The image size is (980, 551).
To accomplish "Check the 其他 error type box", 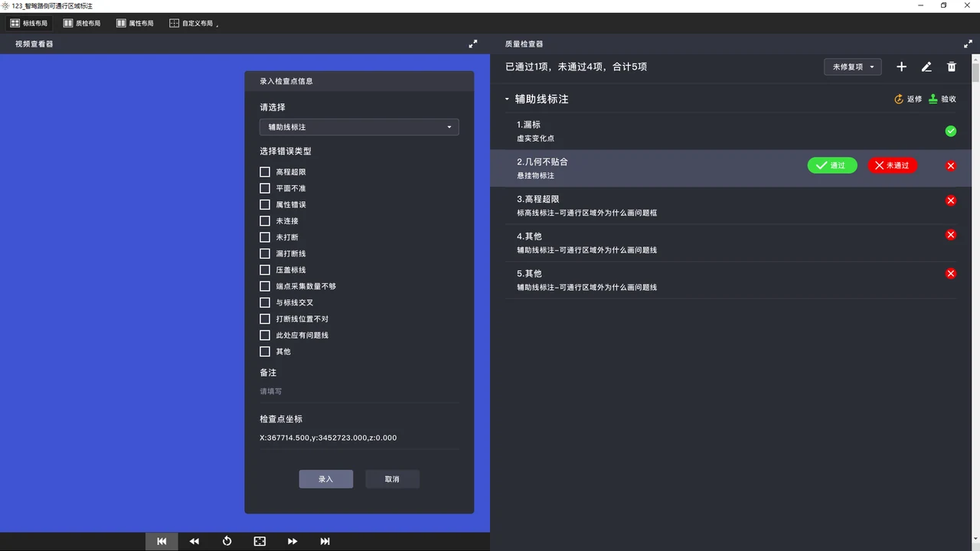I will pyautogui.click(x=265, y=351).
